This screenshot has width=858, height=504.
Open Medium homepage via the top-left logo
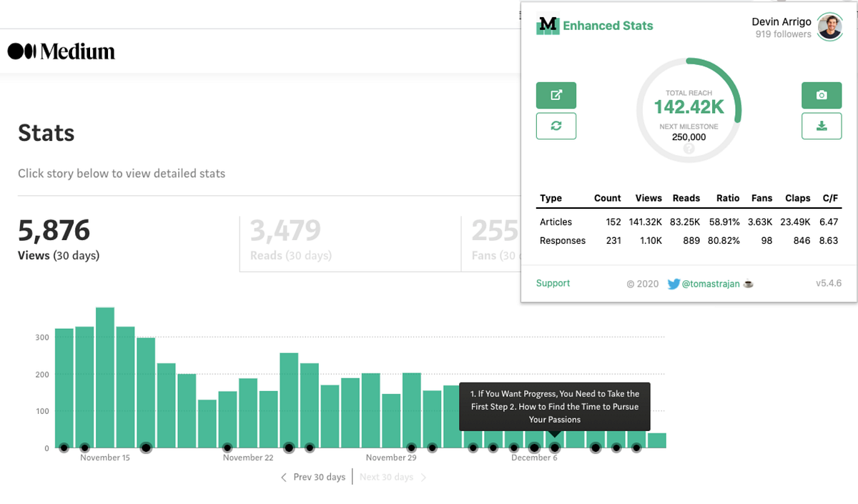point(61,51)
